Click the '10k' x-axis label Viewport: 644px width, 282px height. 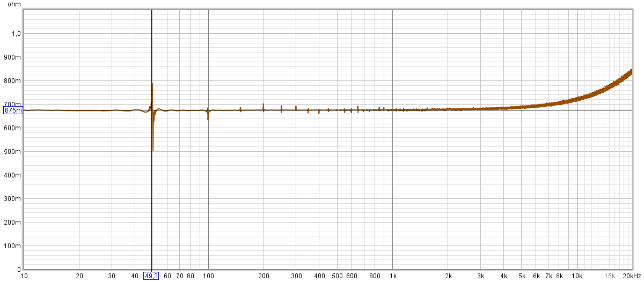click(577, 276)
